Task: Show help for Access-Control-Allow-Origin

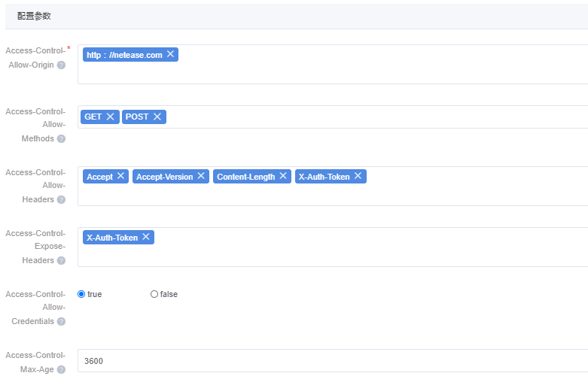Action: 61,65
